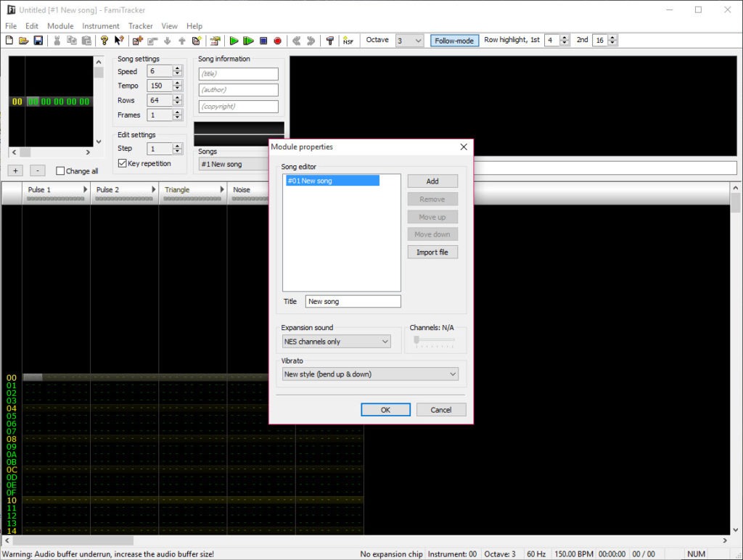Click the pattern editor horizontal scrollbar thumb
743x560 pixels.
tap(73, 540)
